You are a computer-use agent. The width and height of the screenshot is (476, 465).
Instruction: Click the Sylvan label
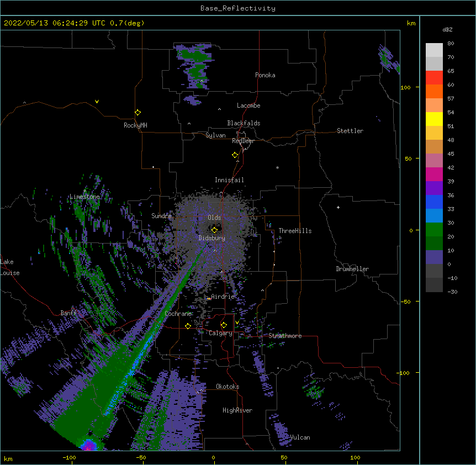tap(215, 135)
